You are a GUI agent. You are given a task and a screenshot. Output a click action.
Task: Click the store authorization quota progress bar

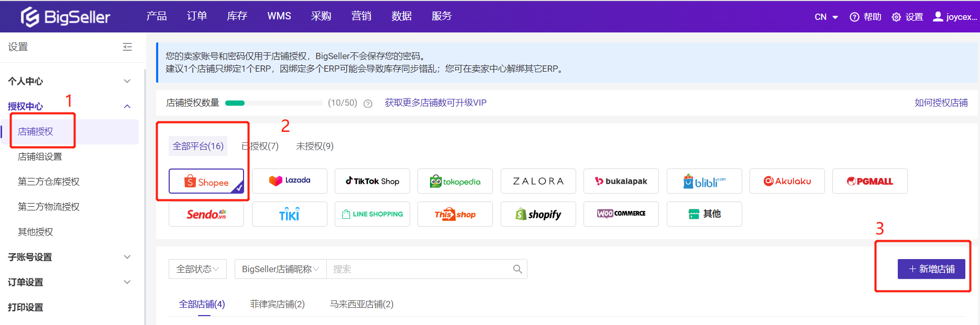tap(273, 103)
